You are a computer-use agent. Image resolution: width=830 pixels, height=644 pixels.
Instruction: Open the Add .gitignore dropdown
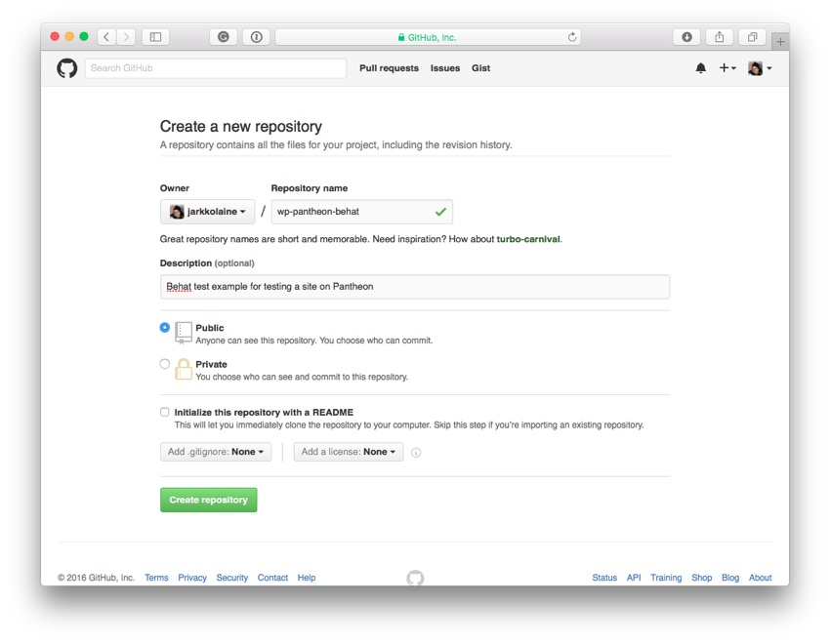[x=216, y=452]
